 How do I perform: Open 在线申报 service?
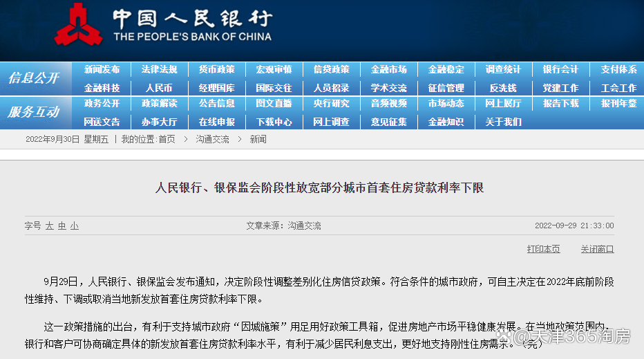(x=217, y=122)
